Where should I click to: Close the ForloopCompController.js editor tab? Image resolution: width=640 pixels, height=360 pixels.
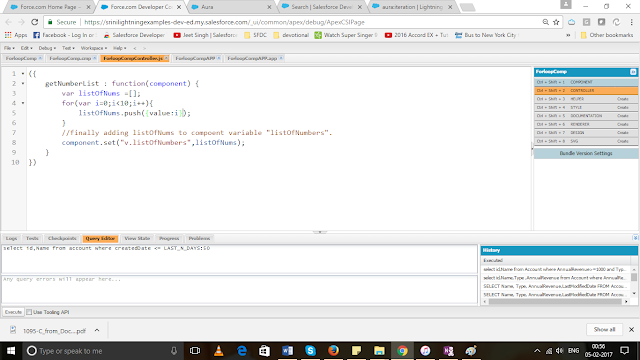coord(166,58)
